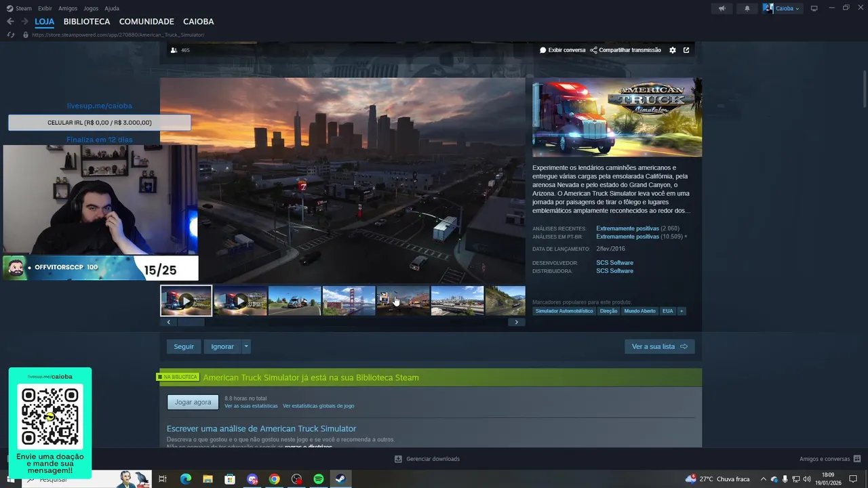Image resolution: width=868 pixels, height=488 pixels.
Task: Select the Mundo Aberto tag
Action: [640, 311]
